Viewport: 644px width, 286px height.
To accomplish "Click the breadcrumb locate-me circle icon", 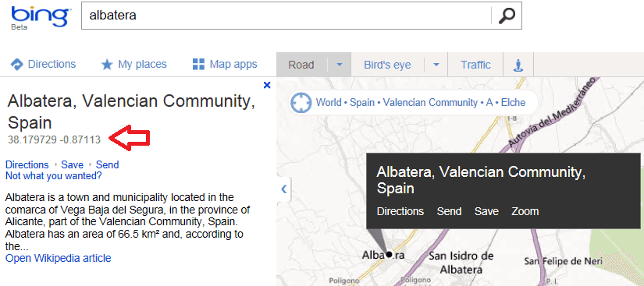I will pos(301,102).
